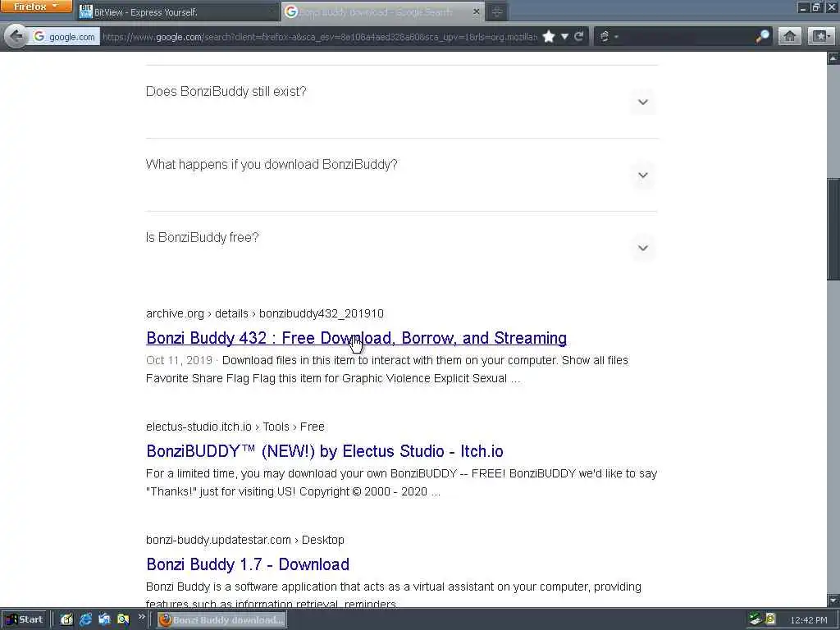Open 'Bonzi Buddy 1.7 - Download' result

pos(248,564)
